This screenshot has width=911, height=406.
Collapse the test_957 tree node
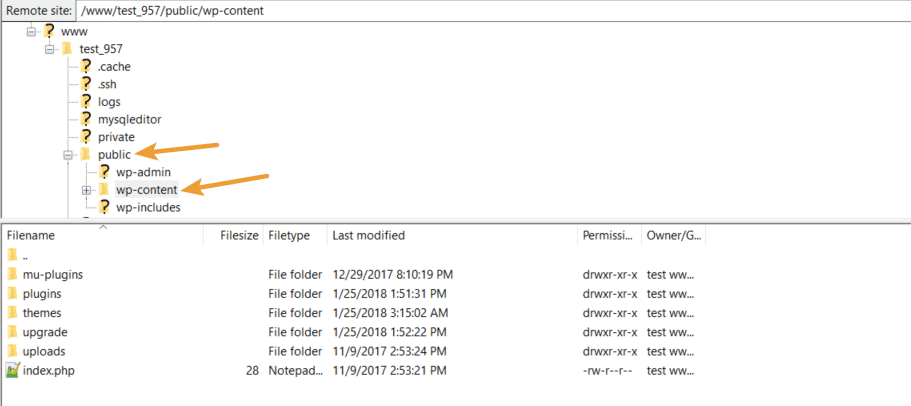point(49,49)
